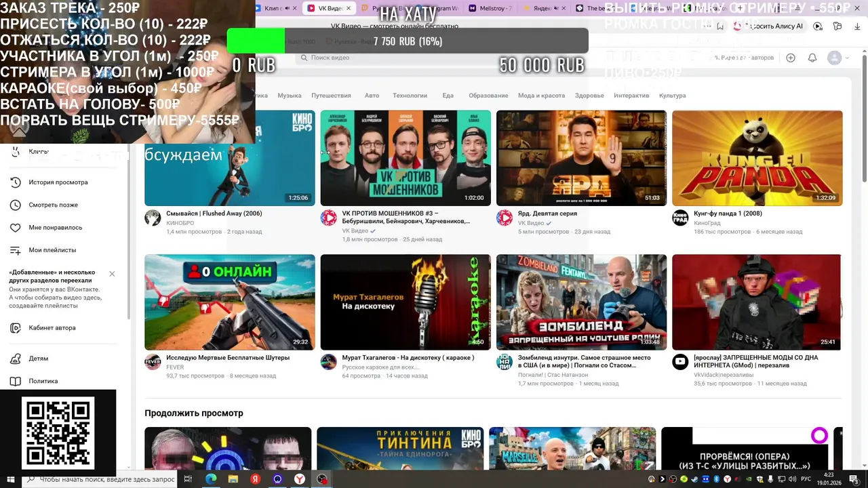Click the Продолжить просмотр heading

tap(194, 413)
